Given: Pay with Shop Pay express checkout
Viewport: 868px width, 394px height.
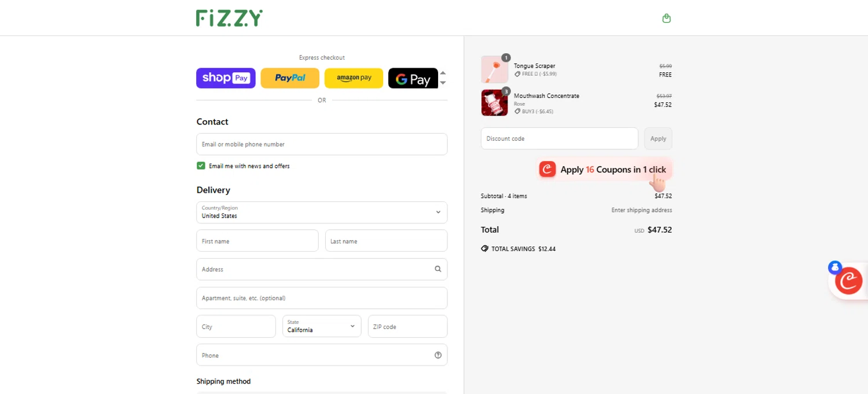Looking at the screenshot, I should click(226, 78).
